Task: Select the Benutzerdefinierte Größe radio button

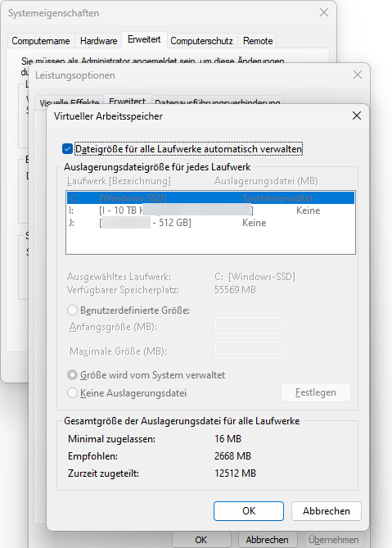Action: (x=72, y=310)
